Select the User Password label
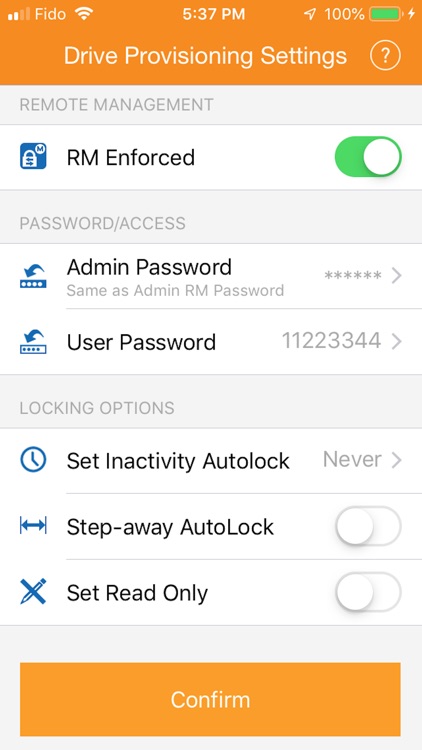Screen dimensions: 422x750 click(141, 342)
